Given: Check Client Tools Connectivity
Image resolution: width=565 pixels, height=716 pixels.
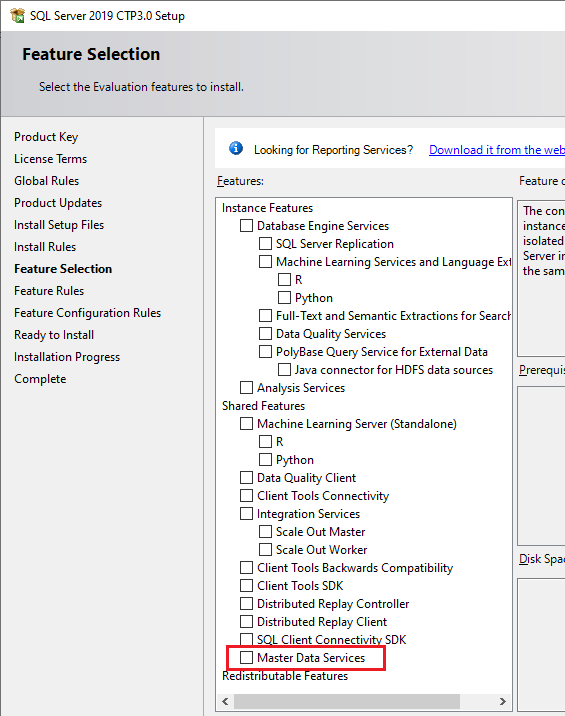Looking at the screenshot, I should 247,495.
